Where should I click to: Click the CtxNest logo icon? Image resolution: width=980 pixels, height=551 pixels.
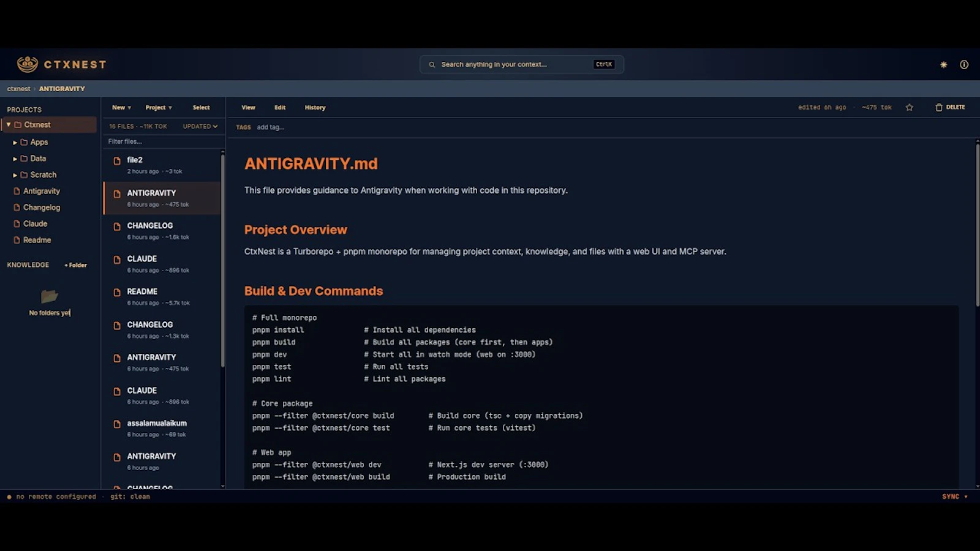point(28,64)
